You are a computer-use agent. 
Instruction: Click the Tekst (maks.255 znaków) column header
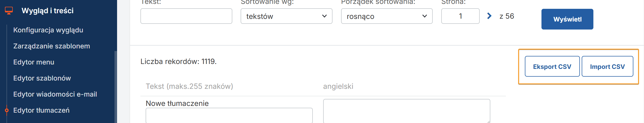[189, 86]
